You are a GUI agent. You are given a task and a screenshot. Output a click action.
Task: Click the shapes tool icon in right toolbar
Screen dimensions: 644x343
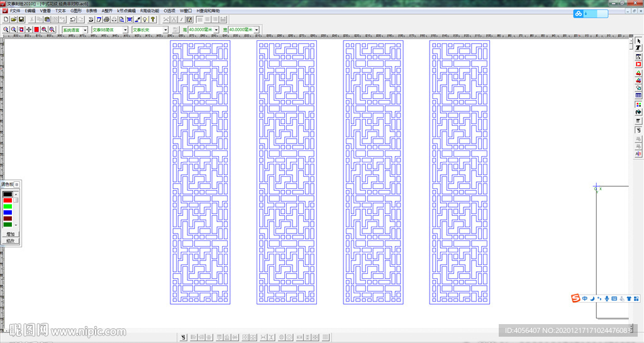tap(638, 87)
